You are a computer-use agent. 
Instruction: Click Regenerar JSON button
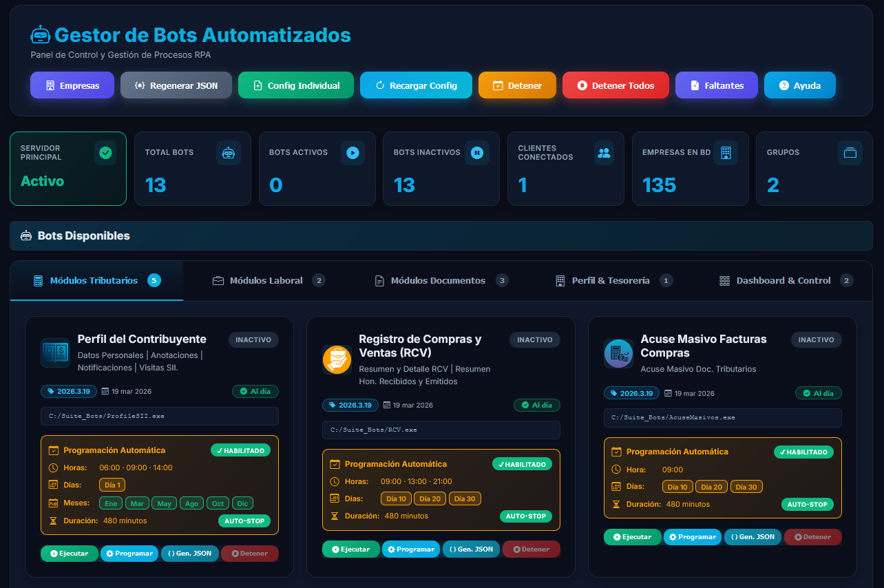[x=176, y=85]
